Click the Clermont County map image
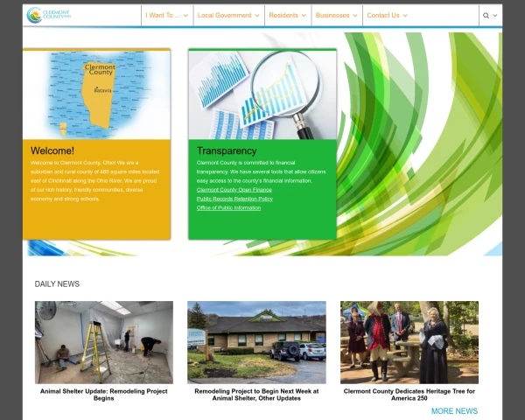Screen dimensions: 525x420 tap(97, 94)
